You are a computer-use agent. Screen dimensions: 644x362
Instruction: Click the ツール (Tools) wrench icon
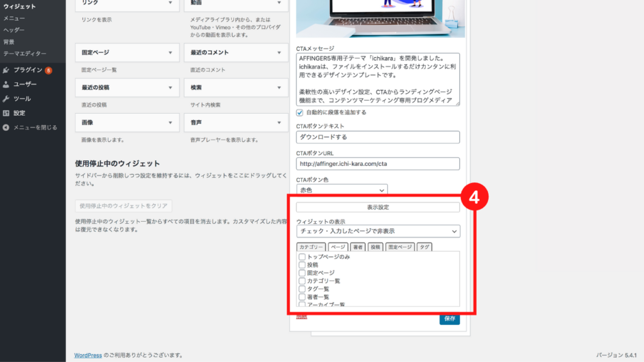click(x=6, y=99)
